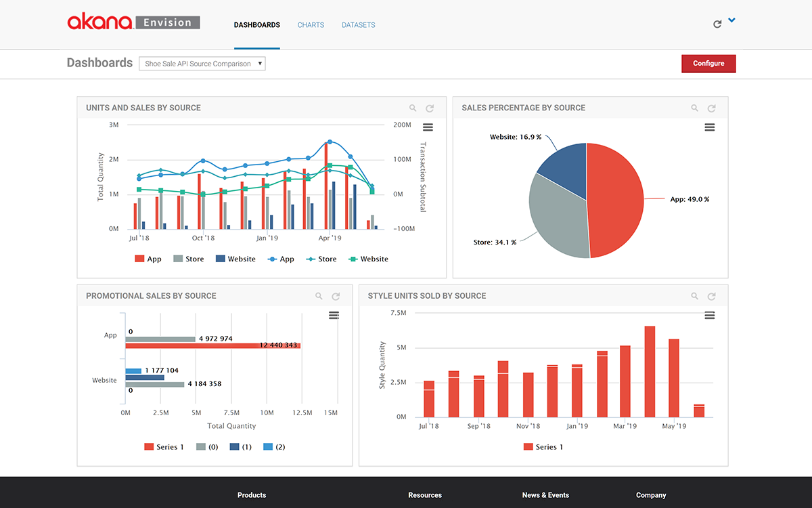This screenshot has height=508, width=812.
Task: Click the magnifier icon on Promotional Sales panel
Action: [319, 296]
